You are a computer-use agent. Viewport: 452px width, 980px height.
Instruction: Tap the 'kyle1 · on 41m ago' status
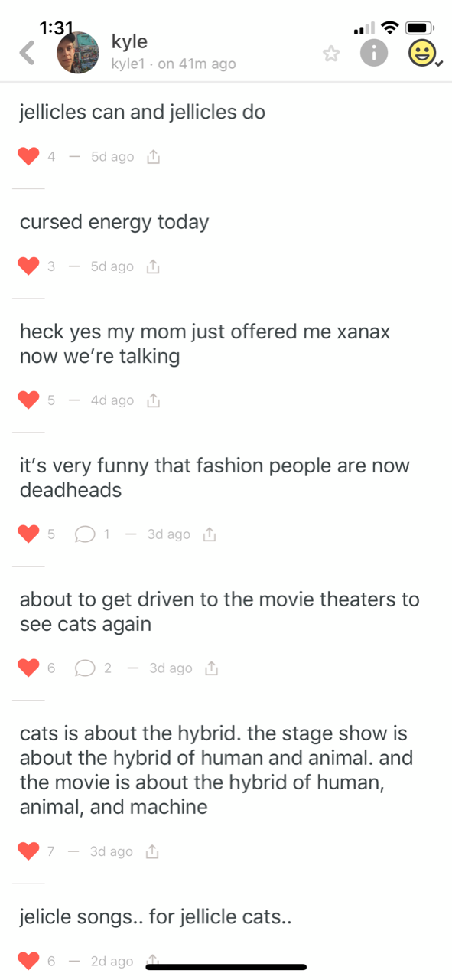pyautogui.click(x=174, y=64)
